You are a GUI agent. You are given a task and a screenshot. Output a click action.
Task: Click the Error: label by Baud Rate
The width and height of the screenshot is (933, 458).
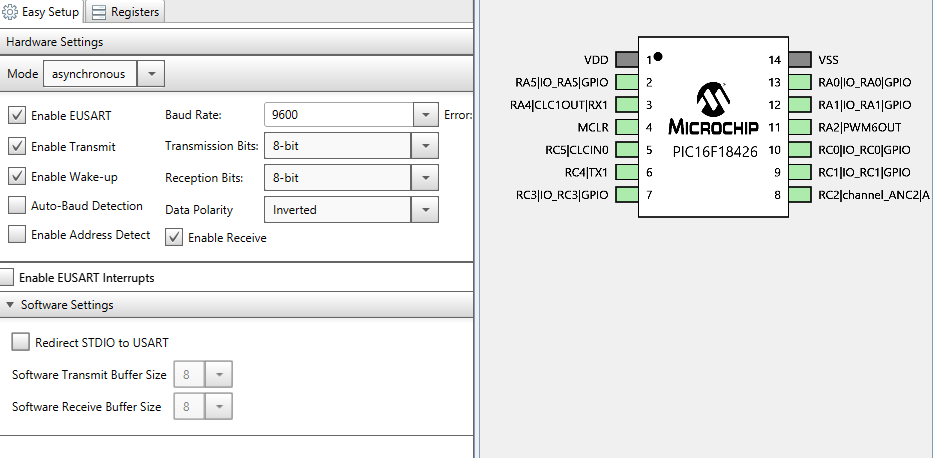click(x=458, y=115)
